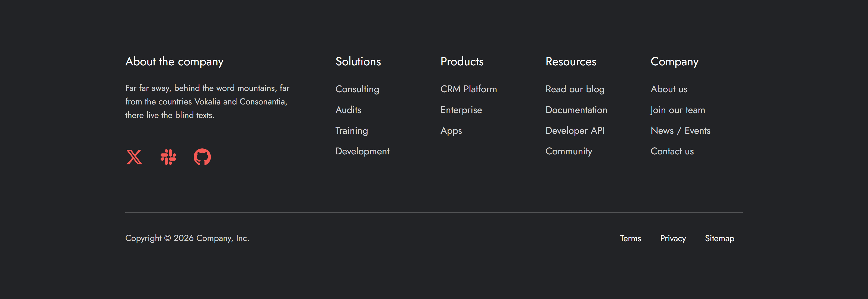Click the Enterprise product link

[x=461, y=110]
